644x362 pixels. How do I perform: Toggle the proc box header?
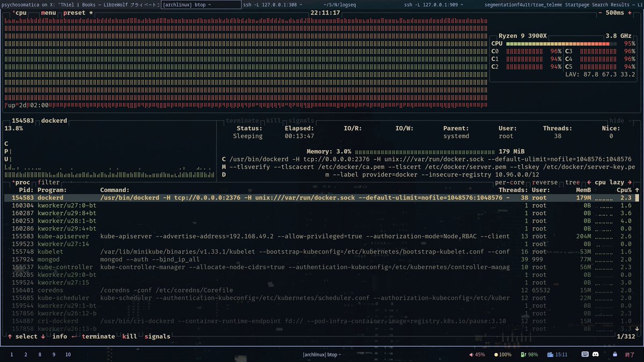tap(21, 182)
